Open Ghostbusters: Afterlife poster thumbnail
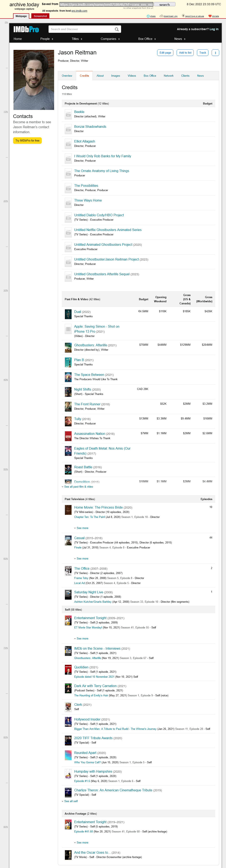 click(68, 347)
